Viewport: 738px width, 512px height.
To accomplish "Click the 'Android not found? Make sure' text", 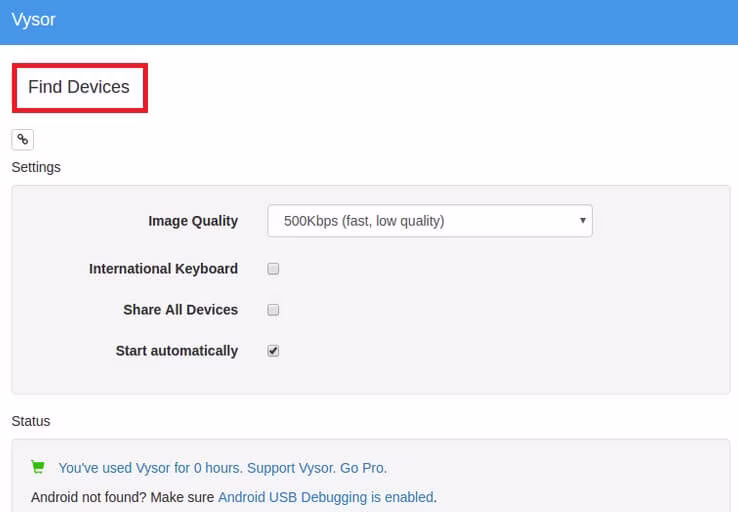I will tap(122, 497).
